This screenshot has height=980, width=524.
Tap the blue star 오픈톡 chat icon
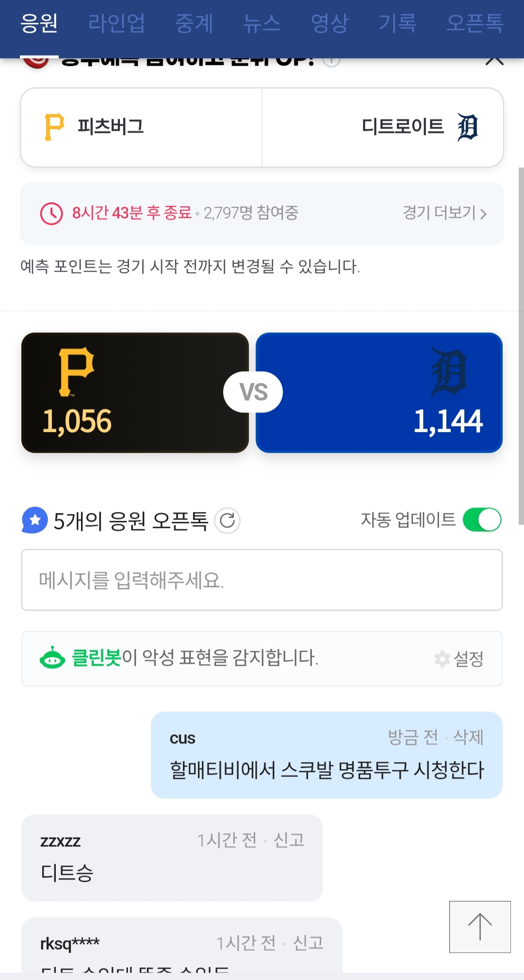point(35,520)
